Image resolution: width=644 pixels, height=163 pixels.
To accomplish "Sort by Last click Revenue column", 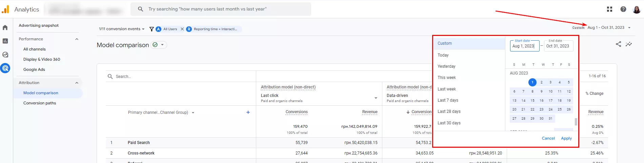I will (x=370, y=112).
